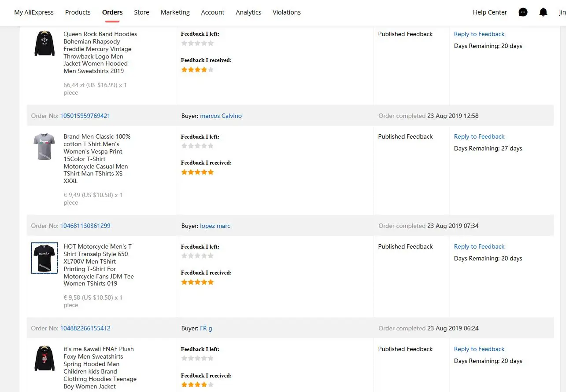Open the Violations menu item
The image size is (566, 392).
coord(286,12)
